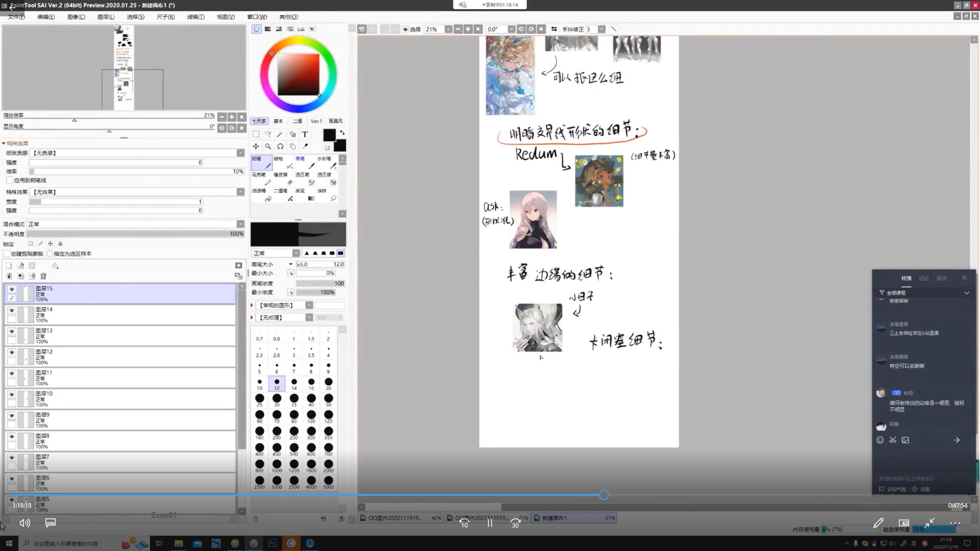The width and height of the screenshot is (980, 551).
Task: Select the magic wand tool
Action: tap(280, 134)
